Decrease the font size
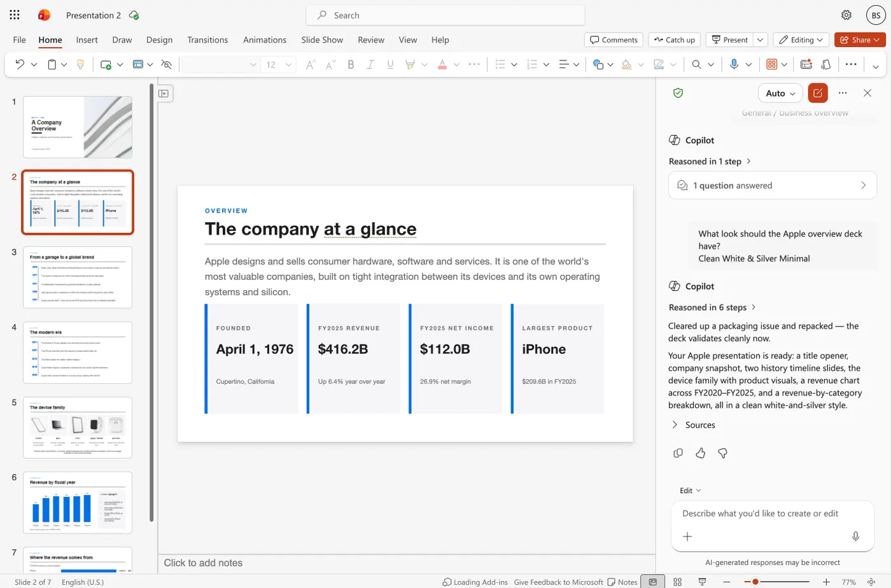 [x=330, y=64]
